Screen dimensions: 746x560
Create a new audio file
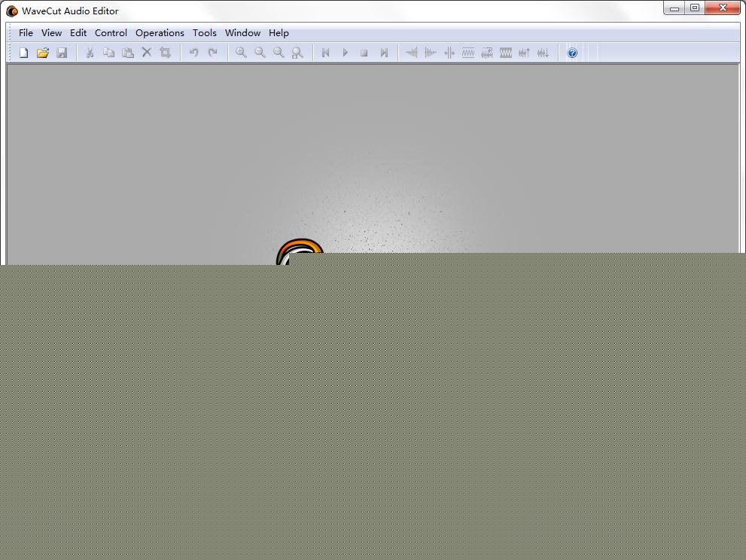coord(23,53)
